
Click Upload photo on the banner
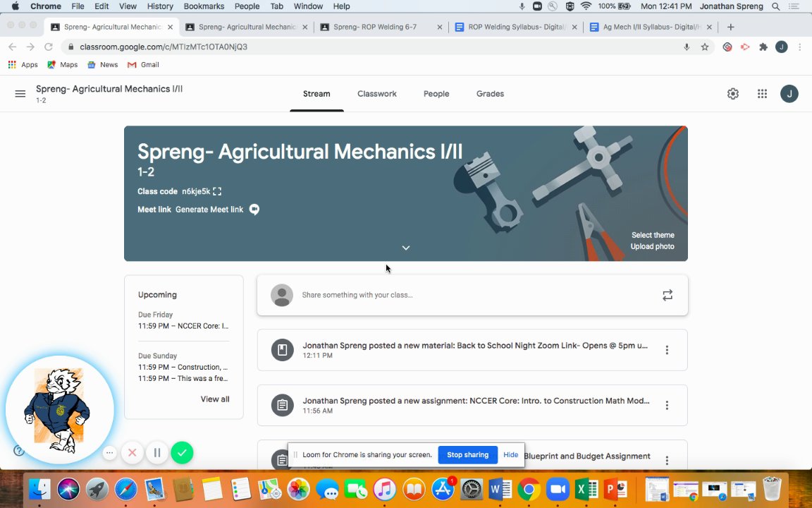point(652,246)
